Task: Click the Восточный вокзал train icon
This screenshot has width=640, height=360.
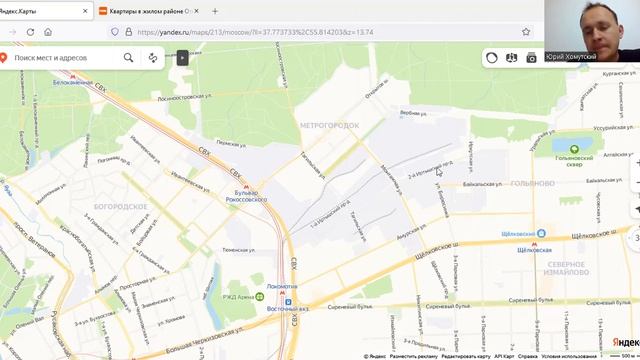Action: coord(288,302)
